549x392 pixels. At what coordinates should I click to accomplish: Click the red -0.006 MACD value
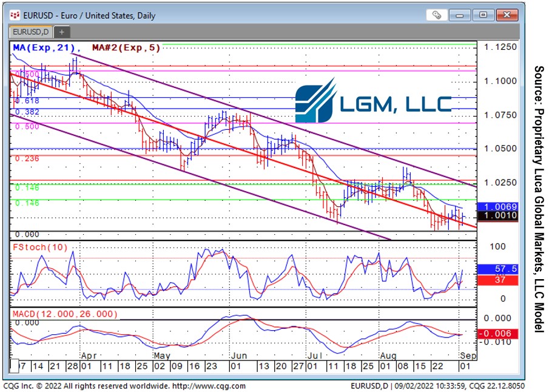point(497,334)
